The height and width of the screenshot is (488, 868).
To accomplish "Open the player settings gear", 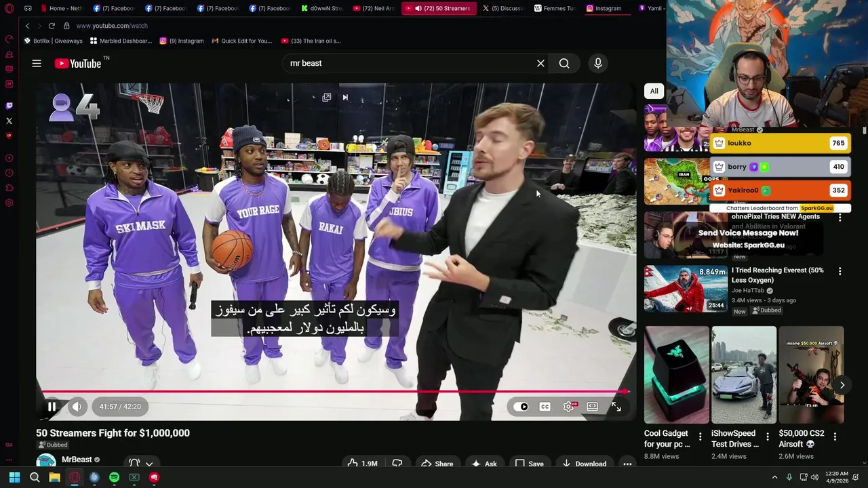I will [x=569, y=407].
